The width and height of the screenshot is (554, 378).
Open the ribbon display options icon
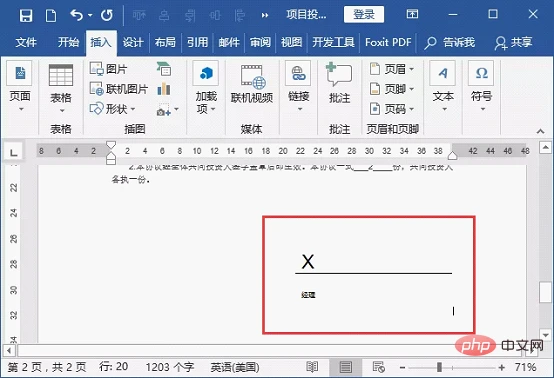(412, 14)
